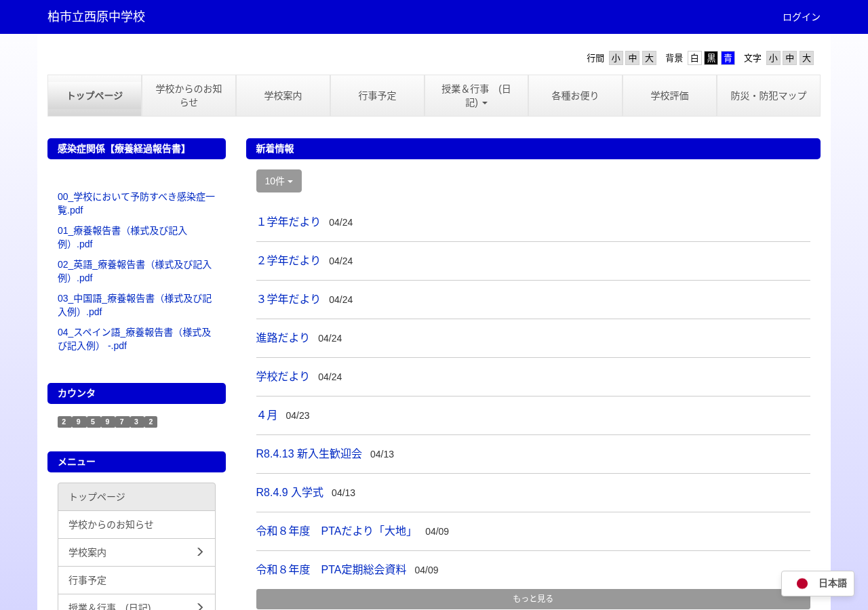Select the トップページ nav tab
The image size is (868, 610).
(95, 96)
